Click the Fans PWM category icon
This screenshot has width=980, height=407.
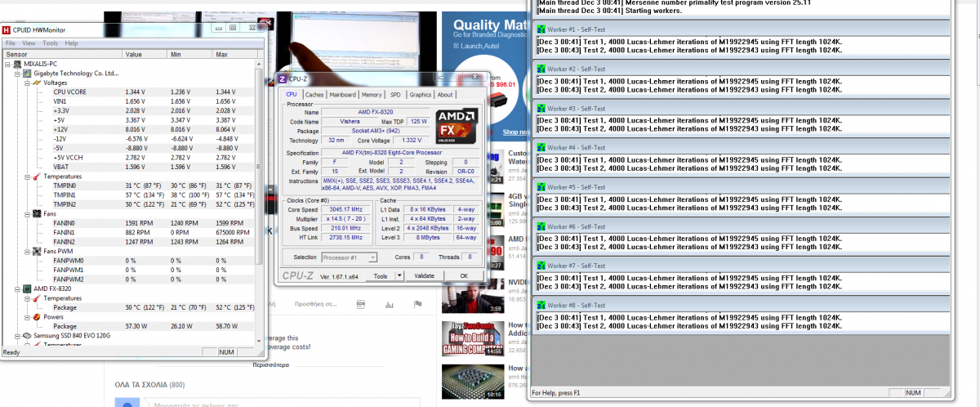click(x=36, y=251)
